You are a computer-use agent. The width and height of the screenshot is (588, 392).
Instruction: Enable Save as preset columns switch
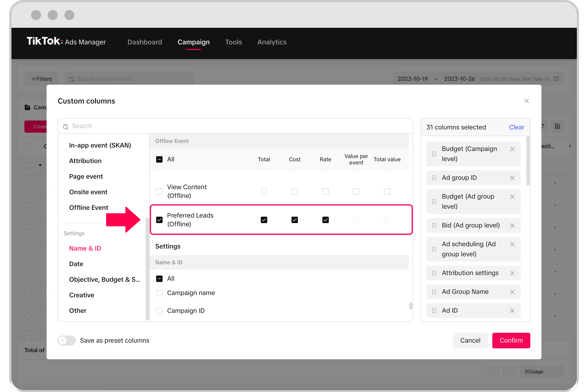67,340
